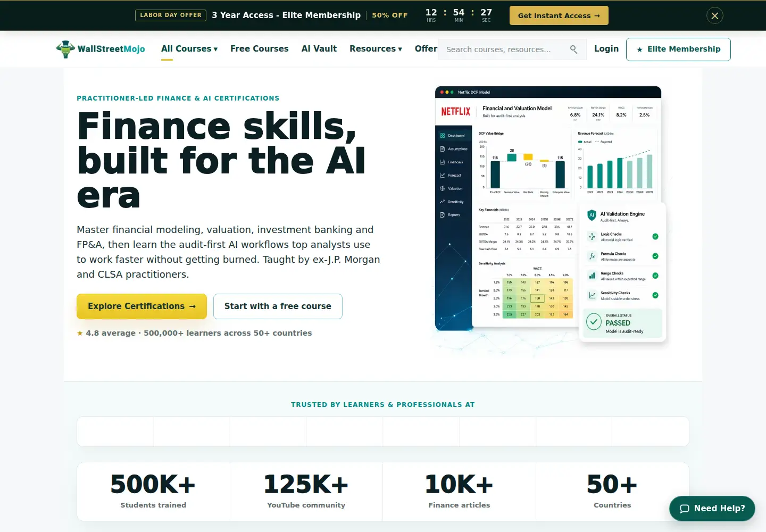
Task: Click the Range Checks bar-chart icon
Action: 592,276
